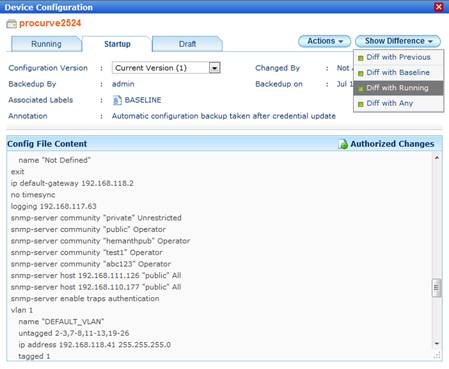Screen dimensions: 449x369
Task: Click the 'tagged 1' line
Action: pyautogui.click(x=34, y=356)
